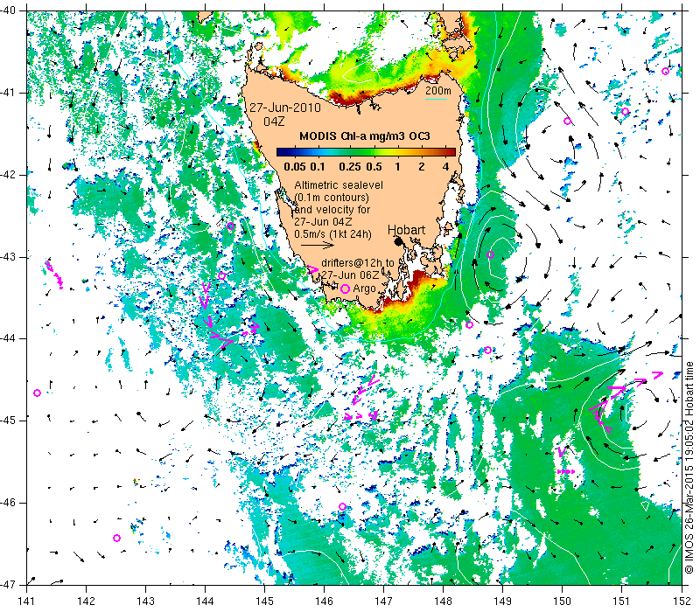Click the '0.05' color scale tick label
Image resolution: width=700 pixels, height=612 pixels.
tap(295, 167)
